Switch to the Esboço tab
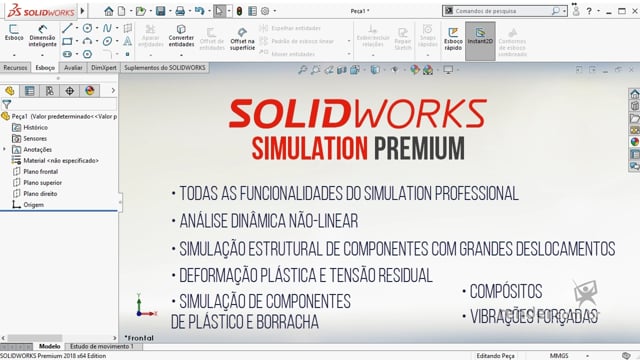This screenshot has height=360, width=640. point(45,67)
